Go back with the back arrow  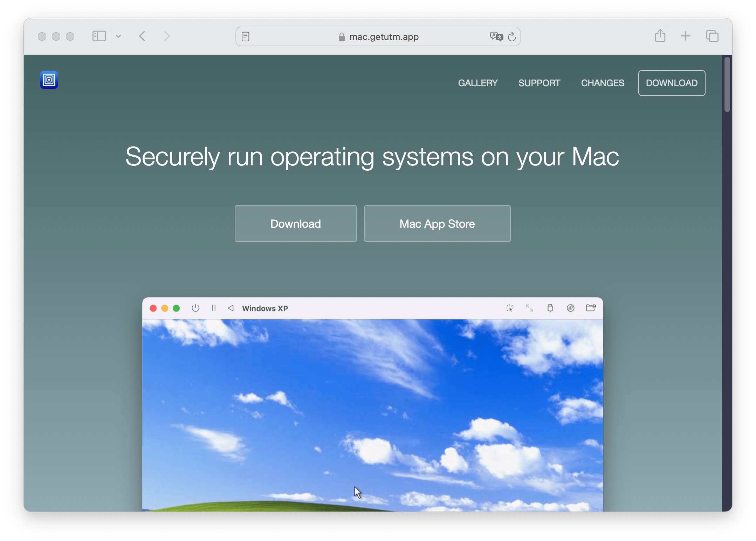(x=142, y=36)
